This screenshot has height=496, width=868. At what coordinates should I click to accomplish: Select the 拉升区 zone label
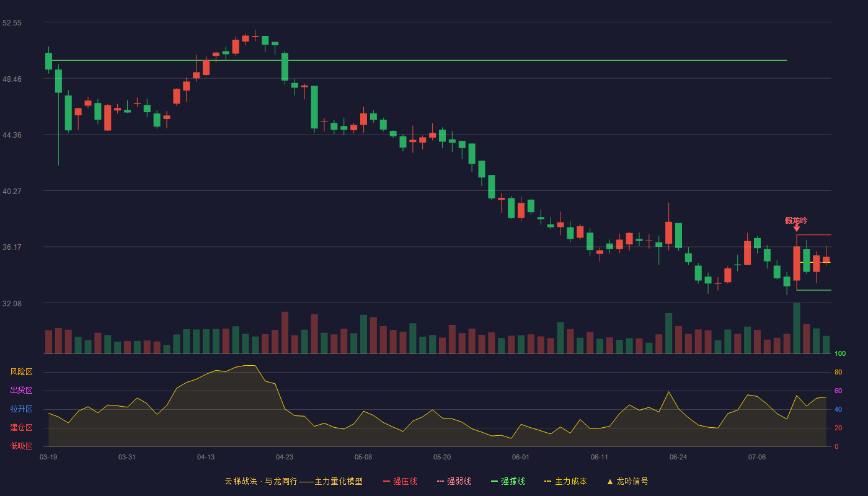21,409
